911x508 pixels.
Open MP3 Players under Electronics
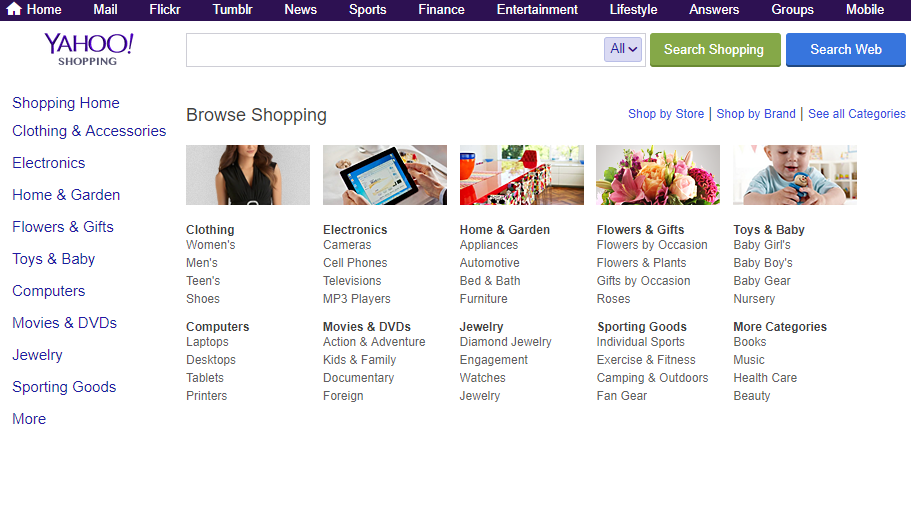coord(357,299)
